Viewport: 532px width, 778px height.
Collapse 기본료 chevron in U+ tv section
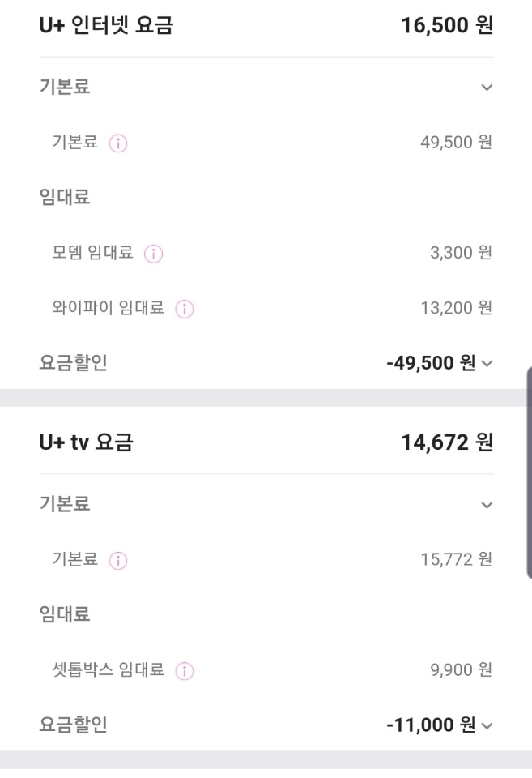click(x=486, y=505)
